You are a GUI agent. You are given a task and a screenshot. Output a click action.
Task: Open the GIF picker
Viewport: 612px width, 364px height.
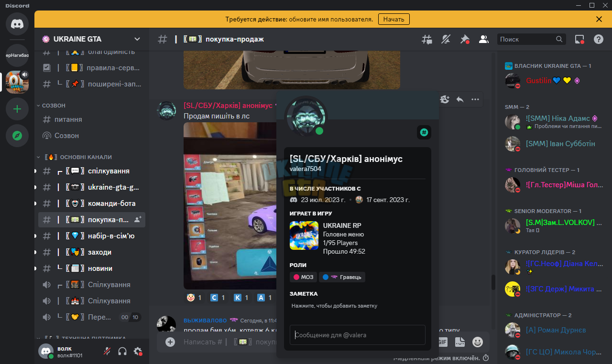click(442, 342)
